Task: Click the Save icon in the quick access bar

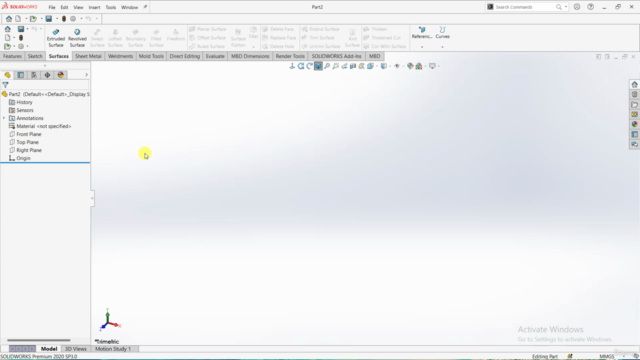Action: [49, 18]
